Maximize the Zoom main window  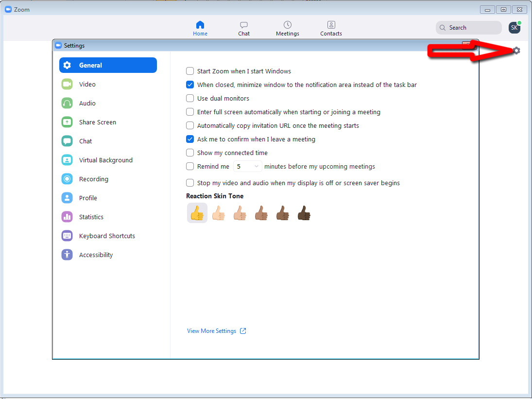point(503,10)
